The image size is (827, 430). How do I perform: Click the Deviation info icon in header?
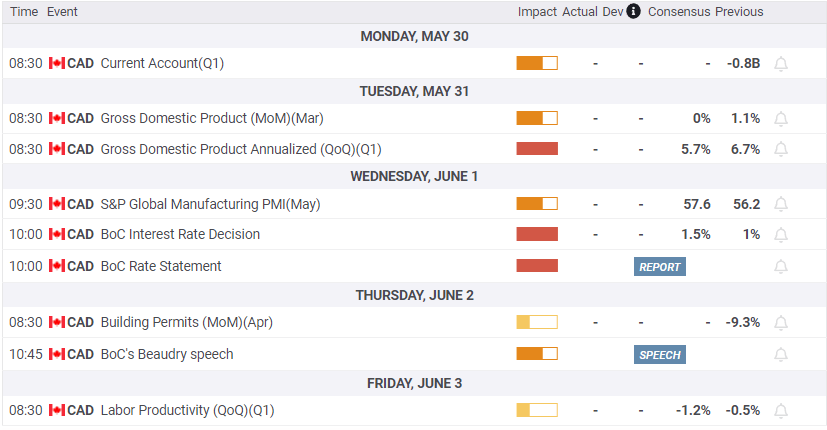[x=632, y=12]
